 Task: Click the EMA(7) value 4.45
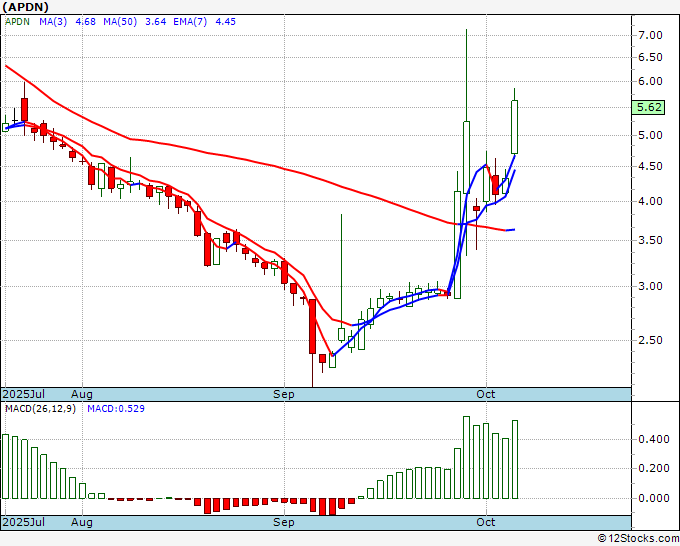tap(226, 21)
